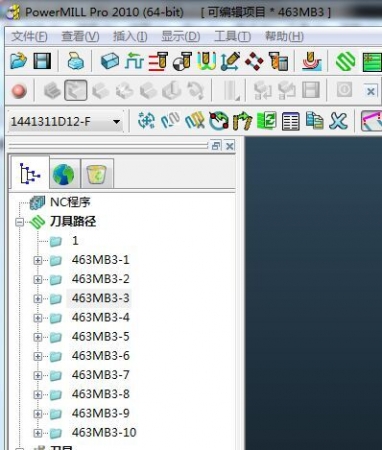The image size is (382, 450).
Task: Open the U-shaped toolpath strategies icon
Action: click(206, 61)
